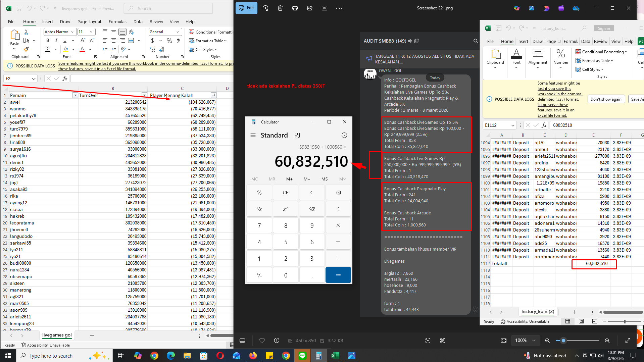Delete the image with the trash icon
This screenshot has height=362, width=644.
pyautogui.click(x=280, y=8)
